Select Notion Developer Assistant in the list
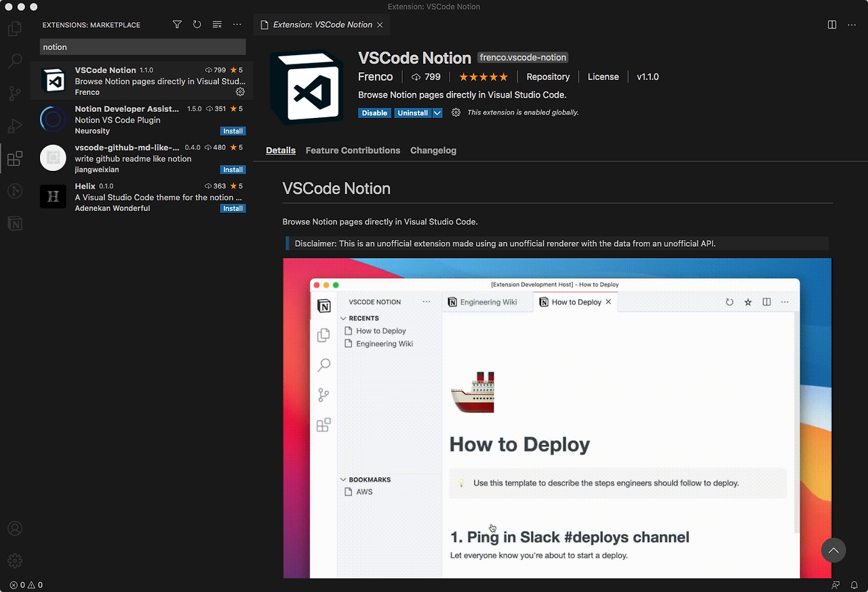Viewport: 868px width, 592px height. [x=141, y=119]
